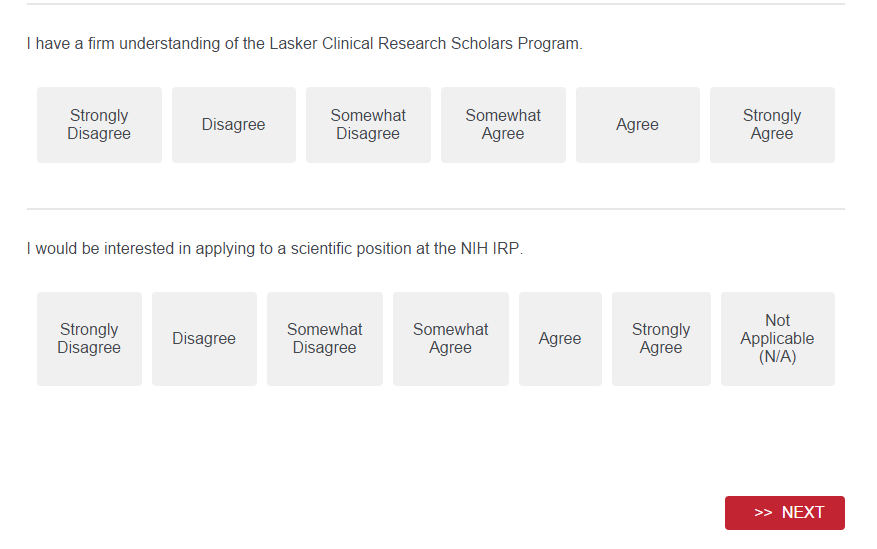The image size is (877, 549).
Task: Click the Lasker Clinical Research Scholars question text
Action: pyautogui.click(x=304, y=44)
